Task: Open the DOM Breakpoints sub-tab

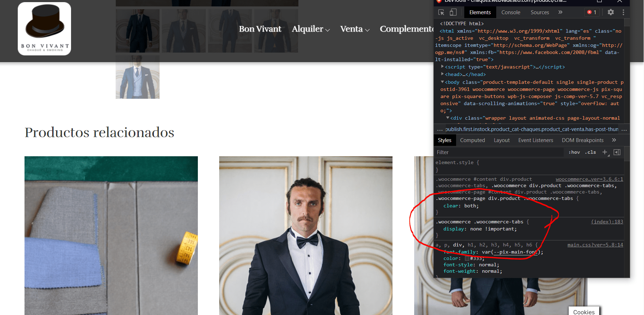Action: pos(583,140)
